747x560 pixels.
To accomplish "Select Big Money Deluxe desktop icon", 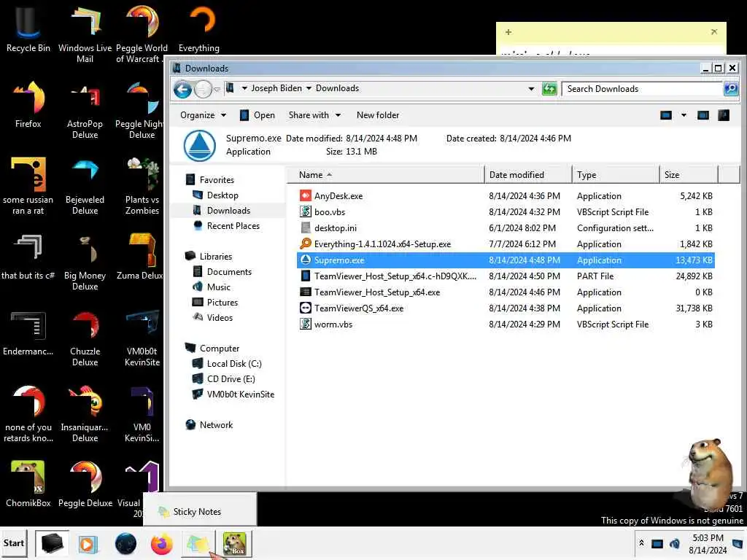I will click(x=85, y=262).
